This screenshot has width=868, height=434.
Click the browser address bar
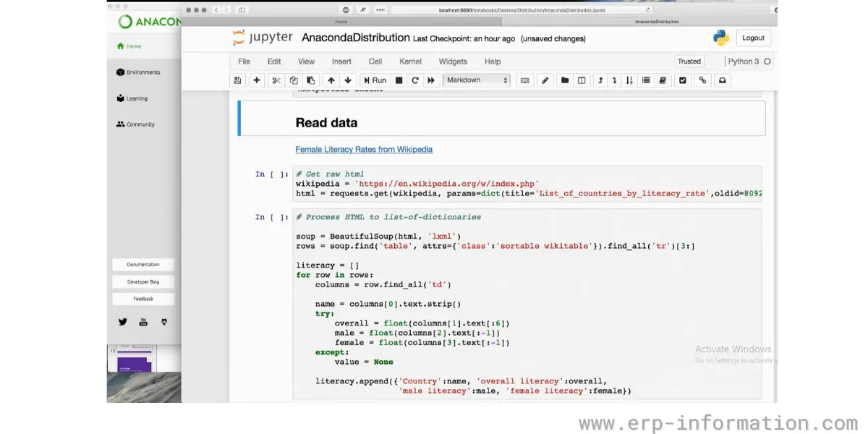(x=521, y=10)
